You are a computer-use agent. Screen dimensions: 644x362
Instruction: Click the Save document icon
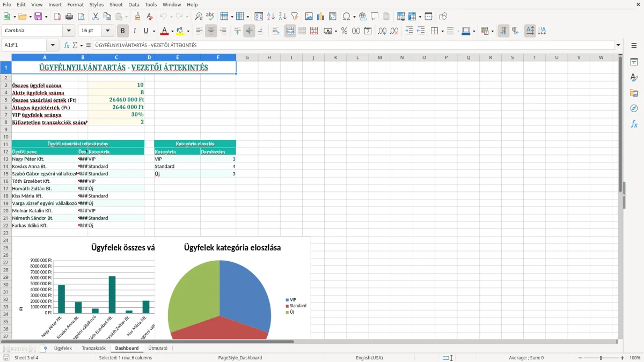(38, 17)
